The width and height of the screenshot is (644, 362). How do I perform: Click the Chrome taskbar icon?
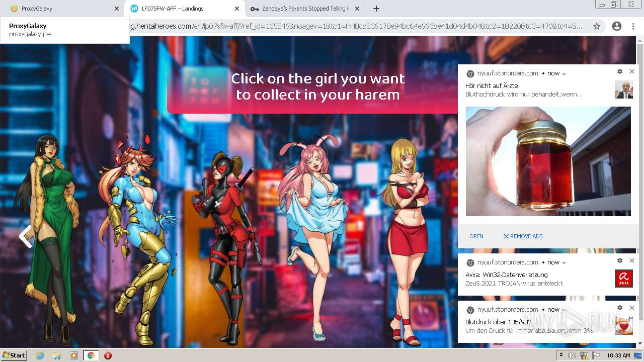tap(91, 355)
